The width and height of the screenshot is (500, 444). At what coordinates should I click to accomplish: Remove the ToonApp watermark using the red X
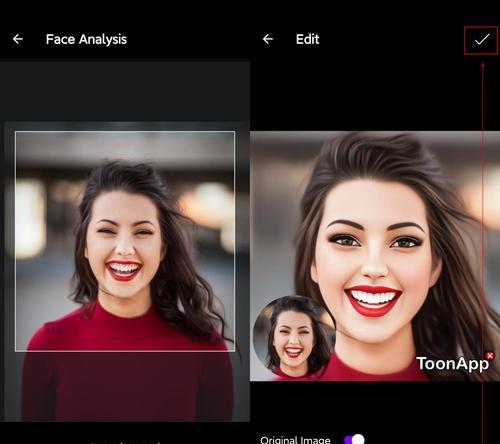[x=490, y=356]
